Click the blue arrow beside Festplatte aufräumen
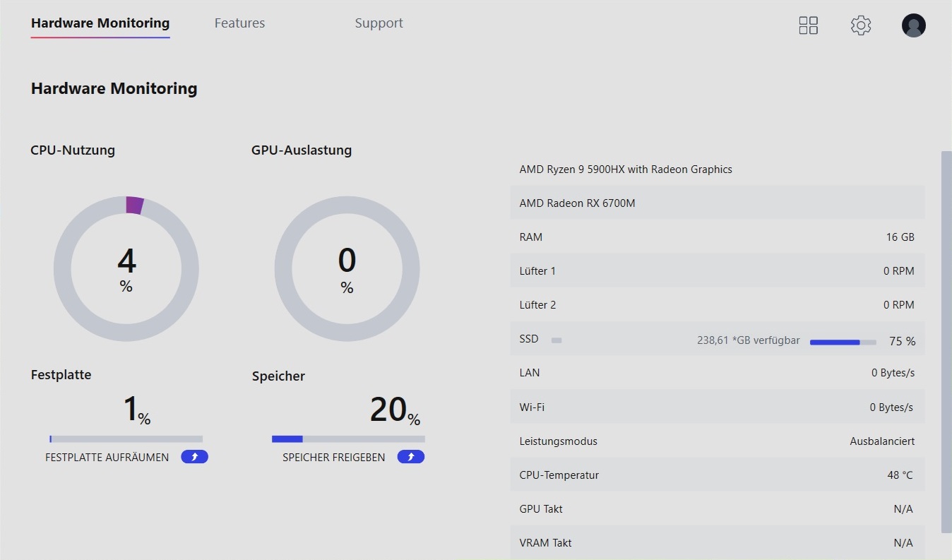Screen dimensions: 952x560 [x=195, y=457]
